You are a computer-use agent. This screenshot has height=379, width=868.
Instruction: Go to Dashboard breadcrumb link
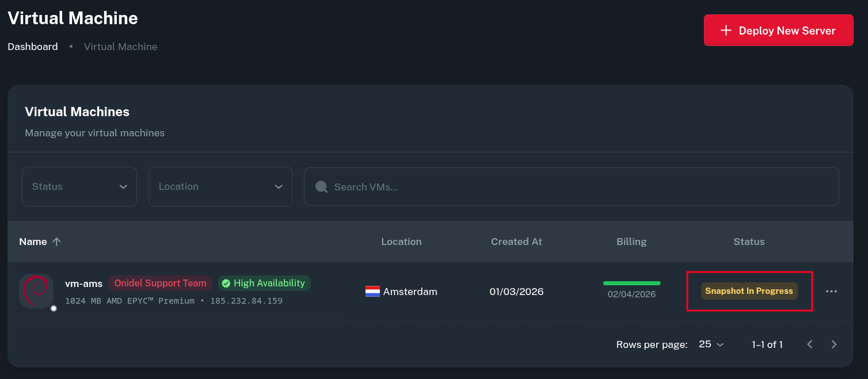(33, 47)
